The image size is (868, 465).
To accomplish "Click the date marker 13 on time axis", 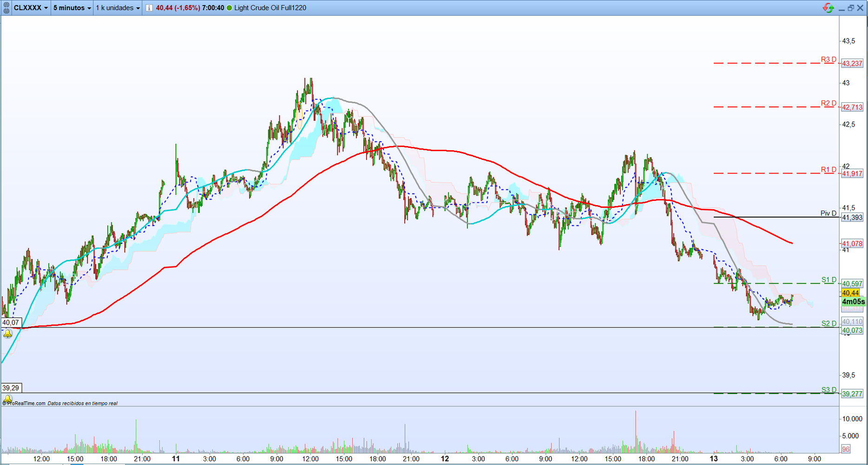I will (714, 458).
